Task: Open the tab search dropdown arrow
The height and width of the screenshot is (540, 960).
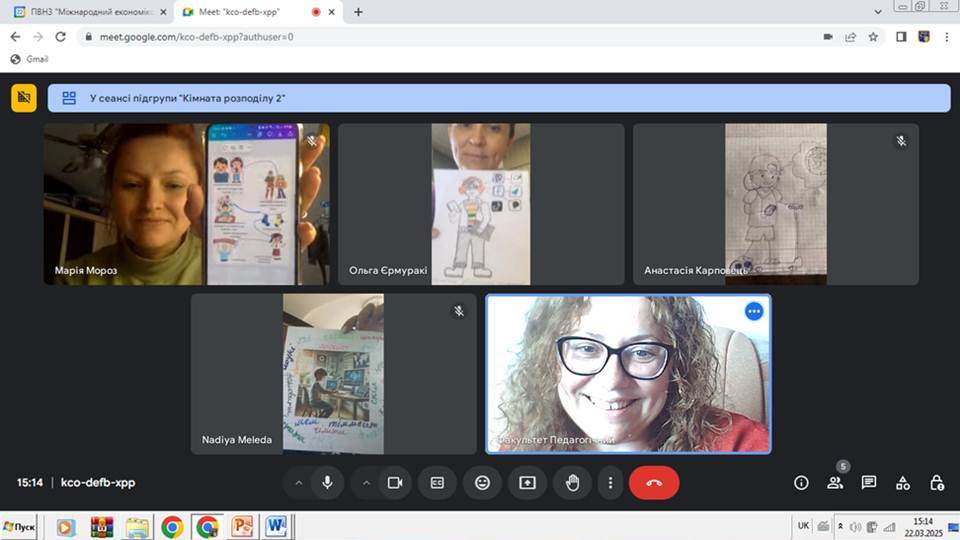Action: (877, 12)
